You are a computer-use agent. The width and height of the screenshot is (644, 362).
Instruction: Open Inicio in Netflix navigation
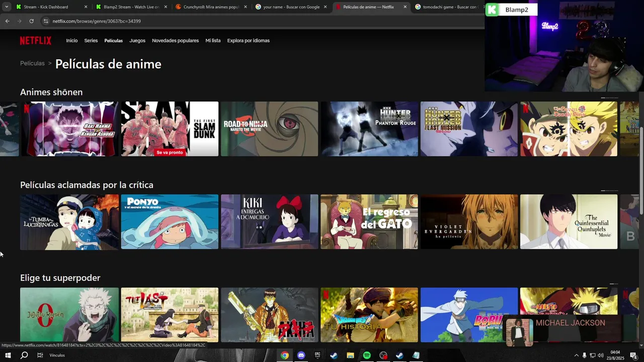click(72, 41)
